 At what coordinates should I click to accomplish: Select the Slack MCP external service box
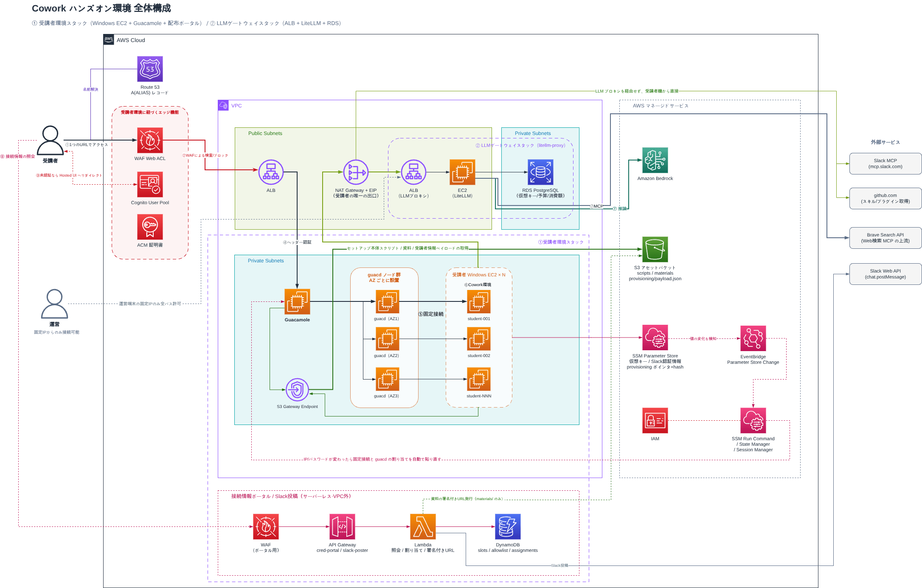[x=885, y=163]
